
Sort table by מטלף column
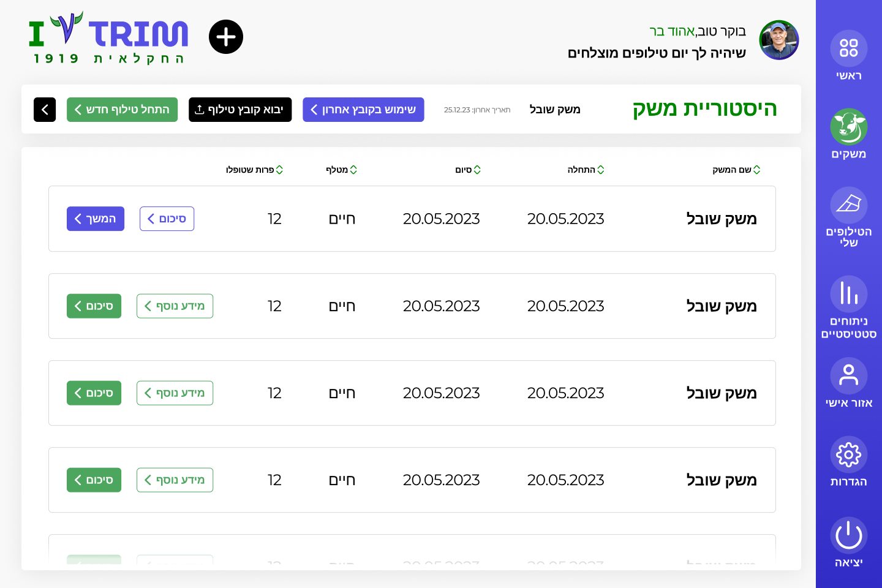pos(342,170)
